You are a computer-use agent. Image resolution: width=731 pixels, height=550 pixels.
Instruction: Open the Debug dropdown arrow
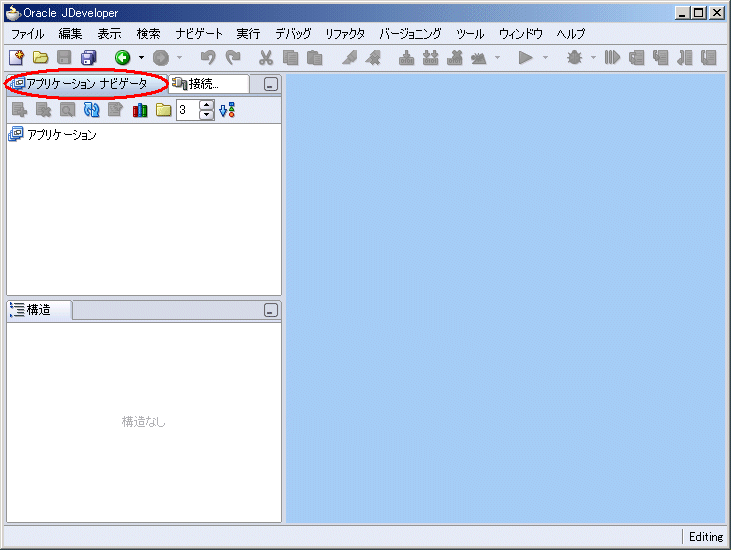click(x=593, y=58)
